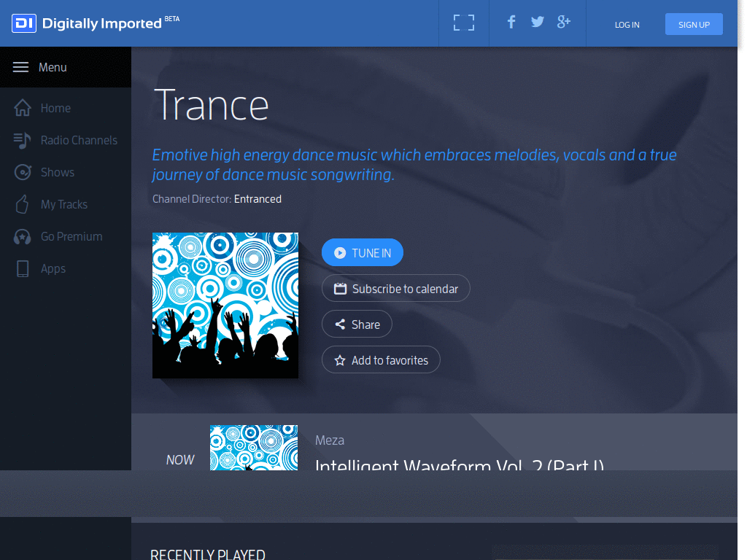Start the Trance channel with TUNE IN
The width and height of the screenshot is (747, 560).
363,252
